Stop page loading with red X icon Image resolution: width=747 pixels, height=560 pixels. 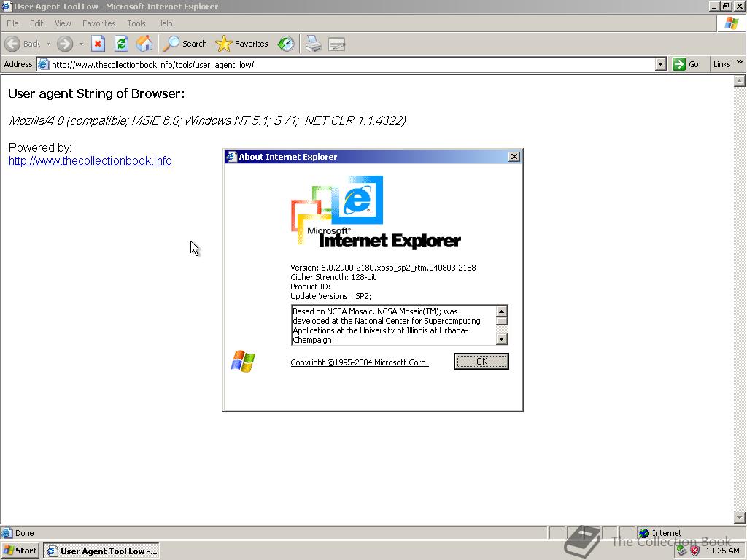[98, 44]
